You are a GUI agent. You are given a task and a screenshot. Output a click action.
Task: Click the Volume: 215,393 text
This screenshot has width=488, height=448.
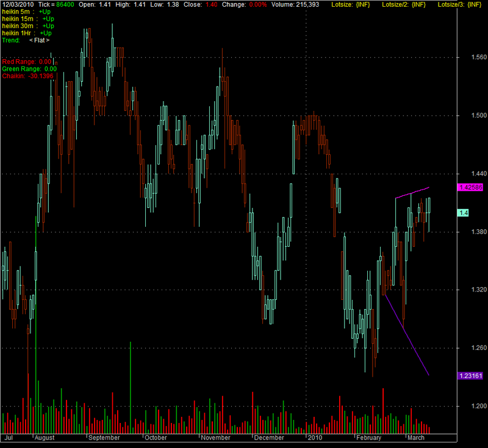[295, 5]
